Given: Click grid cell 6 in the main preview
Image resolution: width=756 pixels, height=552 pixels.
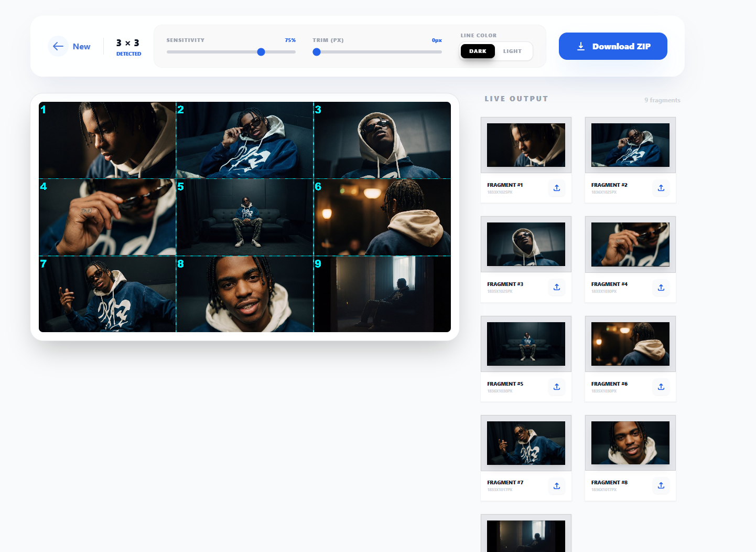Looking at the screenshot, I should tap(382, 217).
